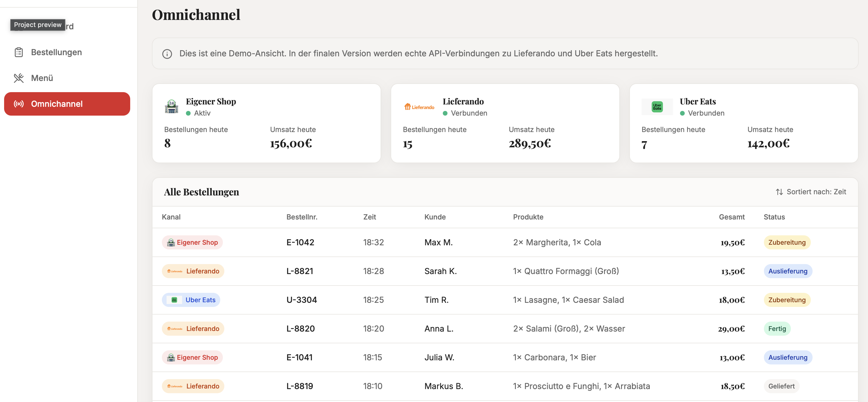Click the Geliefert status badge for L-8819

tap(781, 386)
